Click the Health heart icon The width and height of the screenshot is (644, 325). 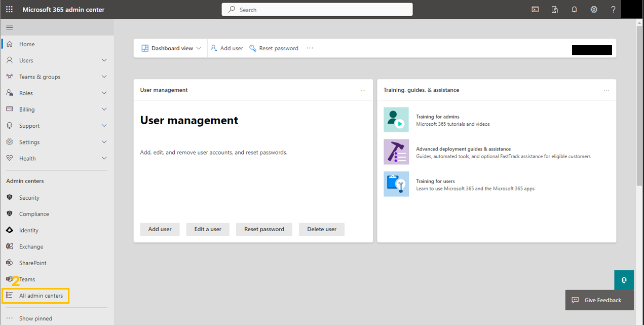click(x=10, y=158)
